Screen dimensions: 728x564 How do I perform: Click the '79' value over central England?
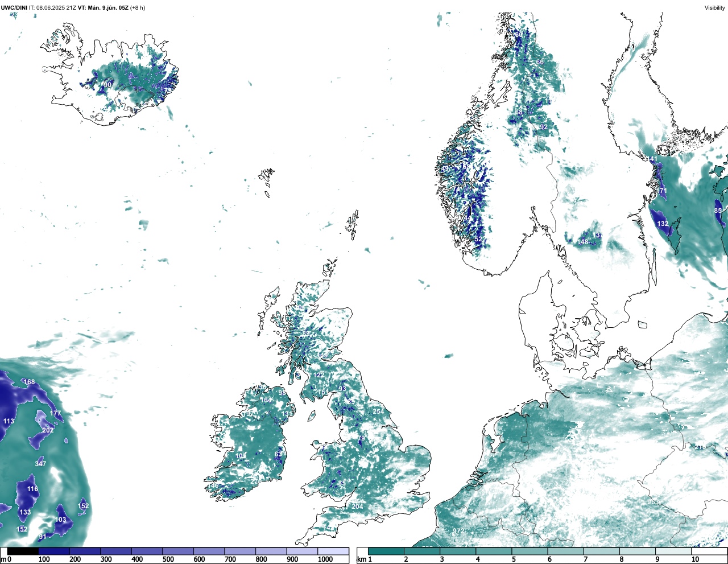click(361, 438)
